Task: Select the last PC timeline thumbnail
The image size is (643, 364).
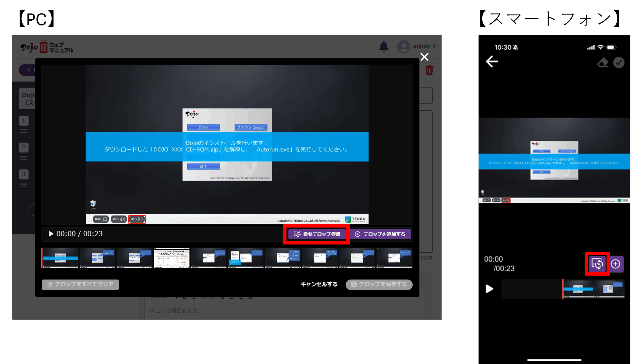Action: (x=394, y=258)
